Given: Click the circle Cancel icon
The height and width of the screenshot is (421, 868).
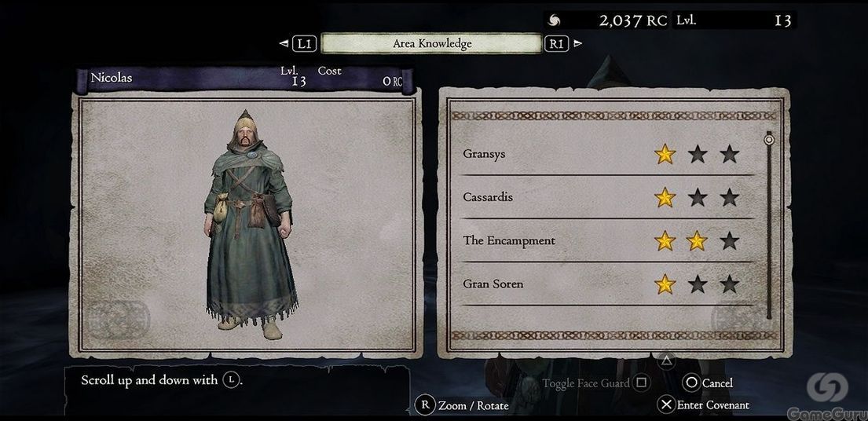Looking at the screenshot, I should (x=691, y=383).
